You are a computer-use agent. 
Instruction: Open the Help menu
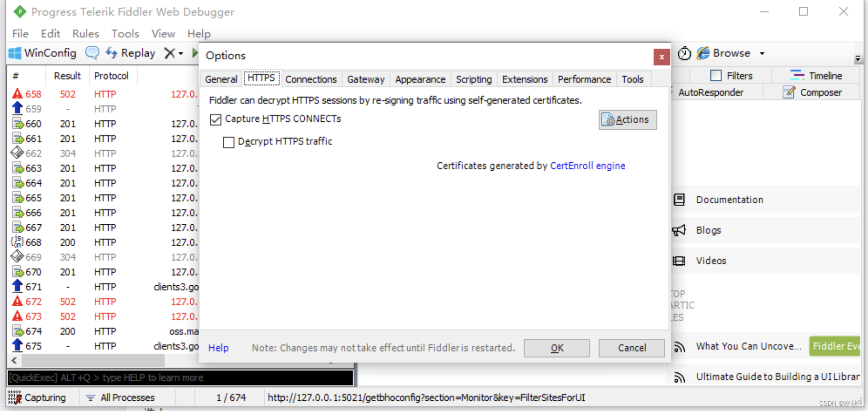click(199, 33)
